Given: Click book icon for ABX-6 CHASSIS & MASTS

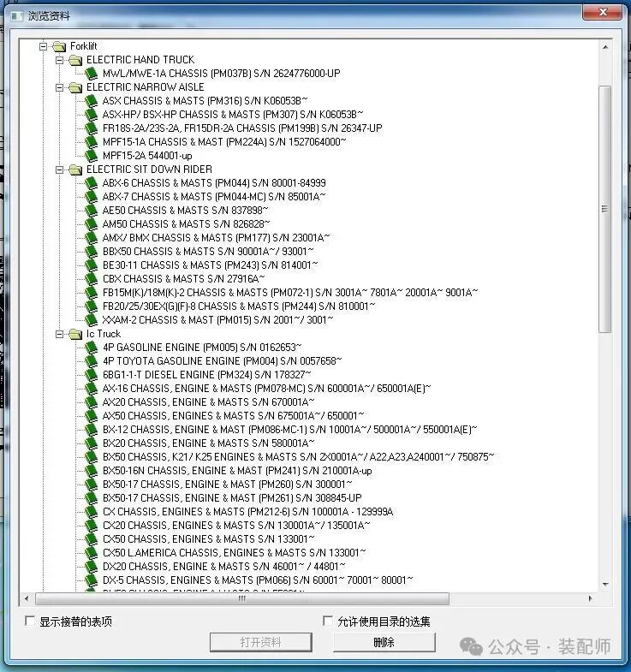Looking at the screenshot, I should click(x=92, y=183).
